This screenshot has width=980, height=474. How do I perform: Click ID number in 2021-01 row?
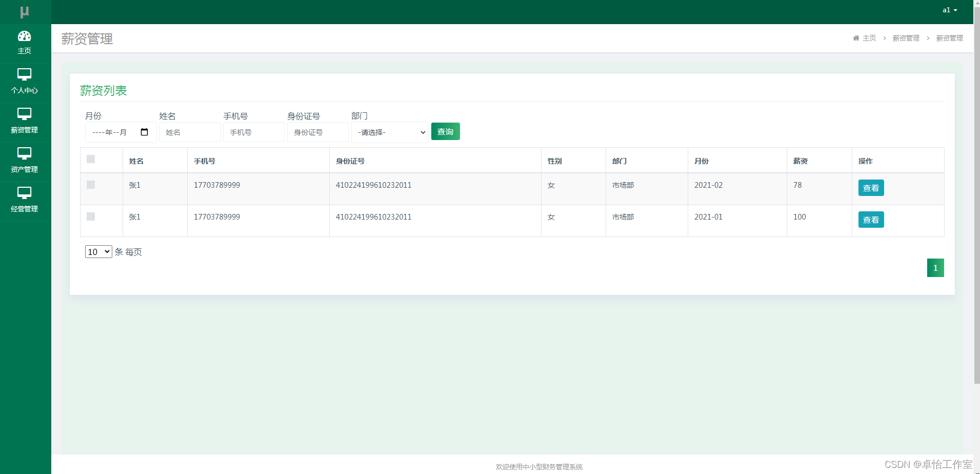(373, 217)
